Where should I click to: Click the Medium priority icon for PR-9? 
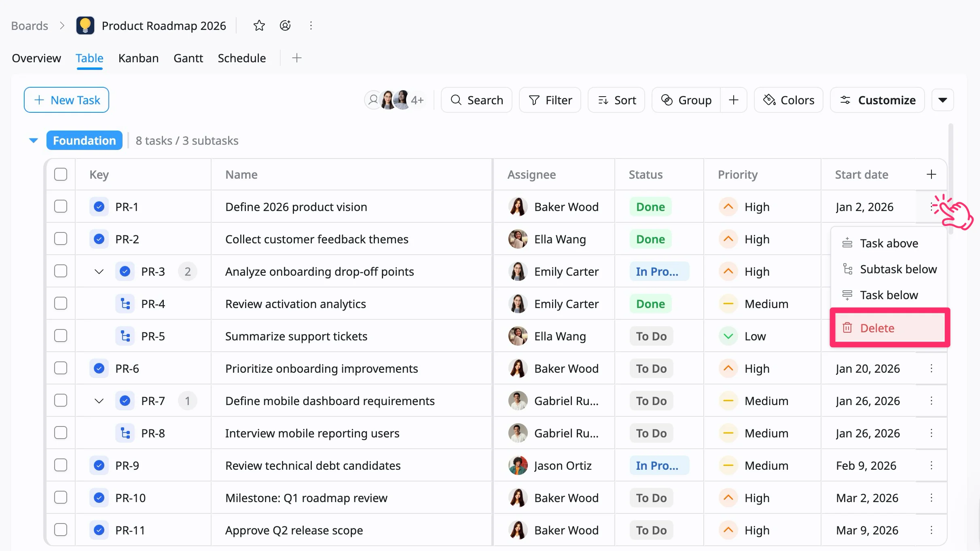point(728,465)
